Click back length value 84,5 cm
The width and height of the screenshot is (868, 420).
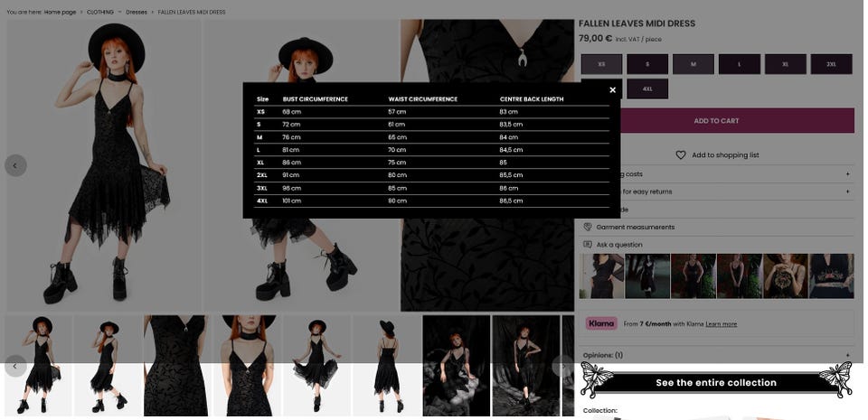[511, 150]
